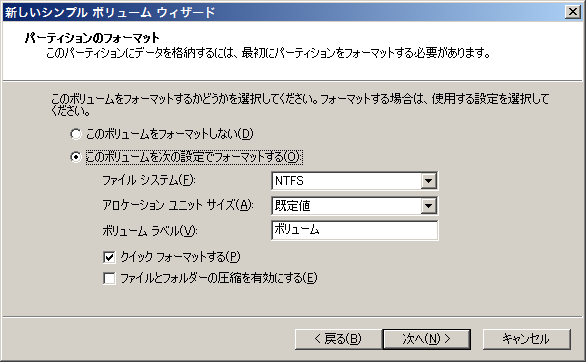Viewport: 586px width, 362px height.
Task: Click the ファイル システム(F): label
Action: point(149,181)
